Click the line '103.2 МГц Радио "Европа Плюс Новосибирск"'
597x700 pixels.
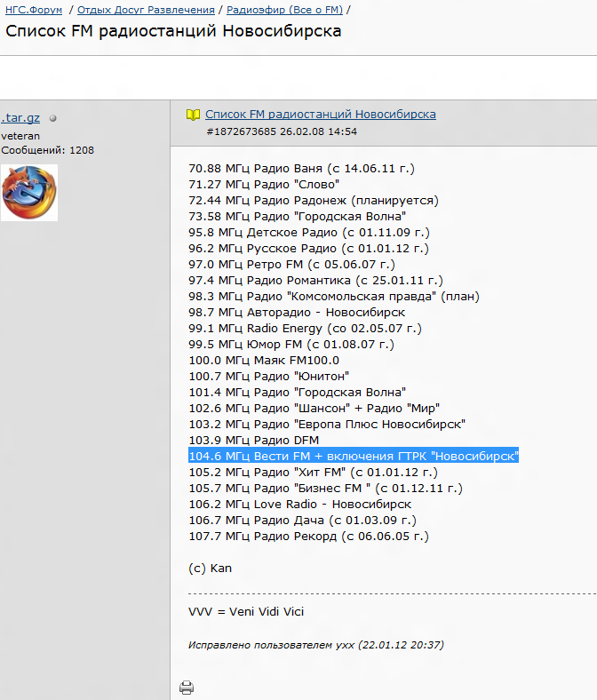tap(327, 425)
